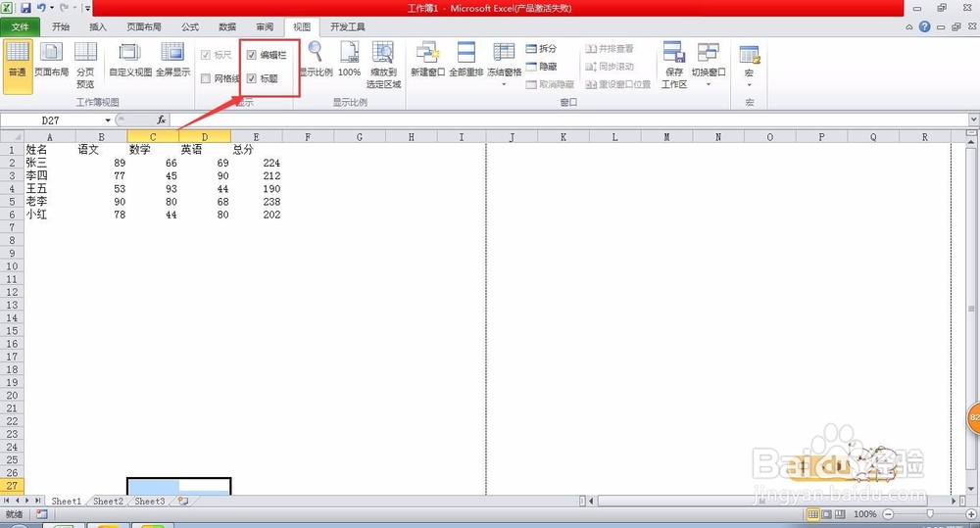Viewport: 980px width, 528px height.
Task: Open the Undo history dropdown arrow
Action: point(51,8)
